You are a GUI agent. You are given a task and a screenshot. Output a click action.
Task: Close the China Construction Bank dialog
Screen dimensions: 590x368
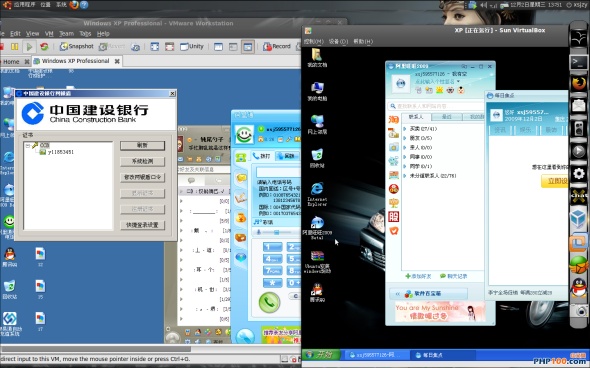(x=172, y=93)
